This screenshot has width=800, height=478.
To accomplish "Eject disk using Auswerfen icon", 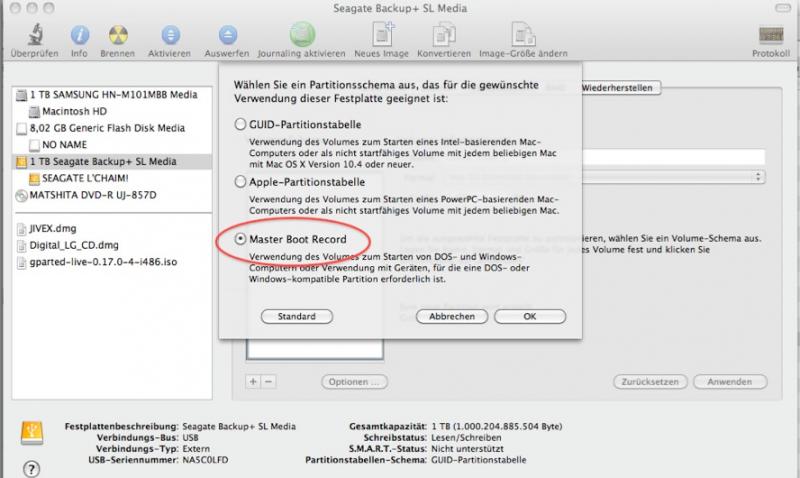I will [x=228, y=34].
